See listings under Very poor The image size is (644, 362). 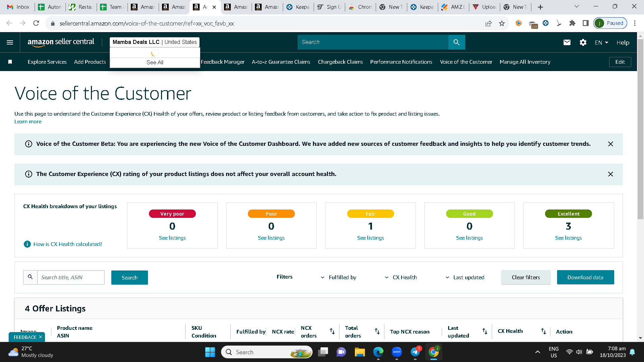[x=172, y=238]
